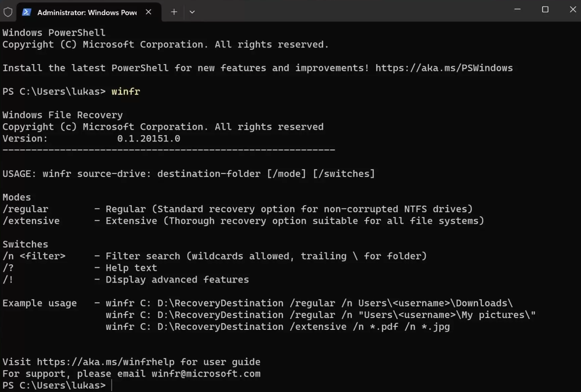Expand the new tab profile dropdown chevron
This screenshot has height=392, width=581.
192,12
